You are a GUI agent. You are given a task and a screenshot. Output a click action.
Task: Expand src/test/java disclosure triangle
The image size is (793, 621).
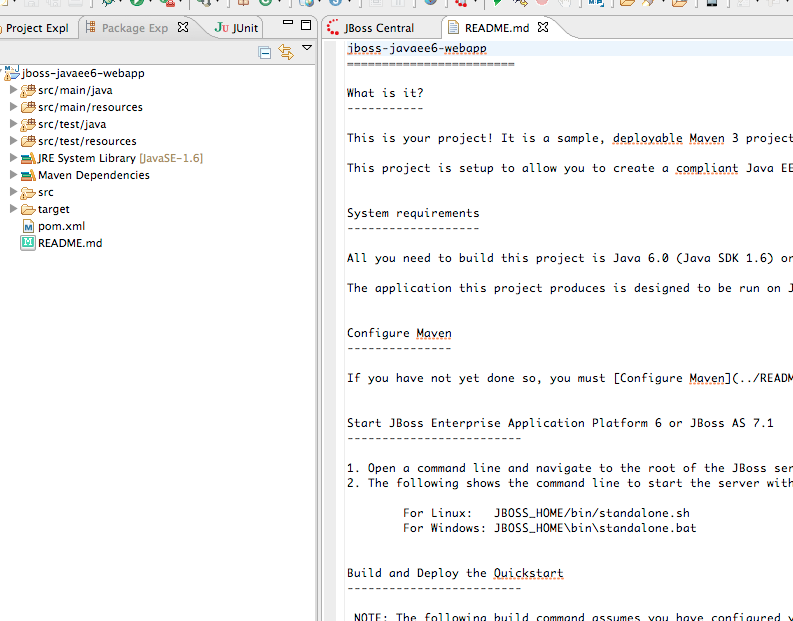[x=14, y=124]
